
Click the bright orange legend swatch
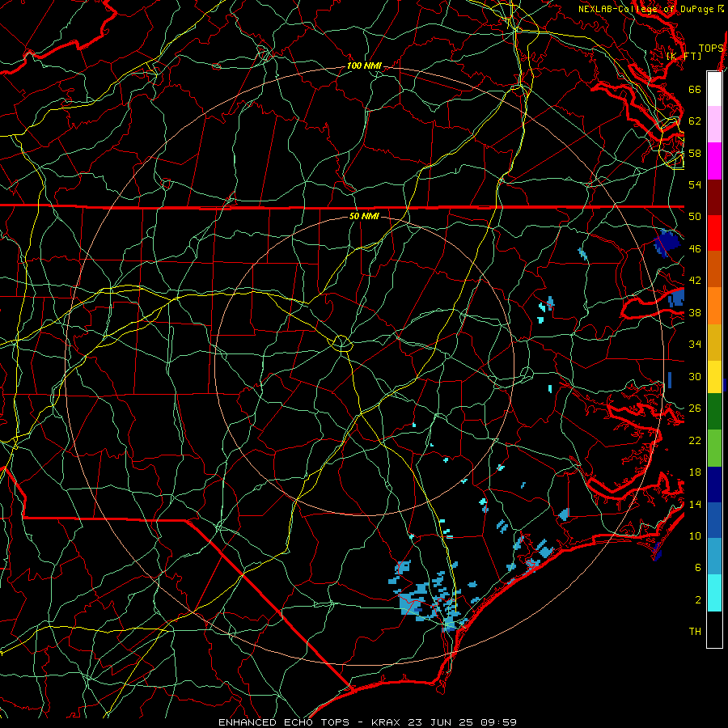714,306
